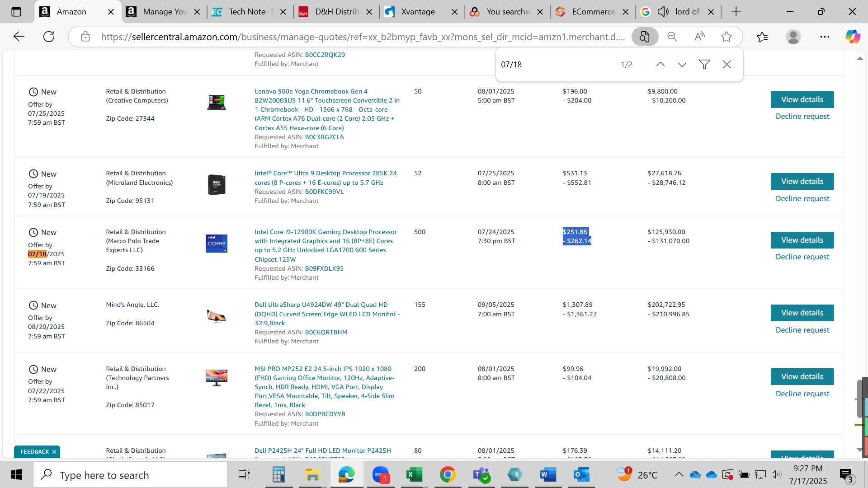868x488 pixels.
Task: Switch to Xvantage tab
Action: (418, 12)
